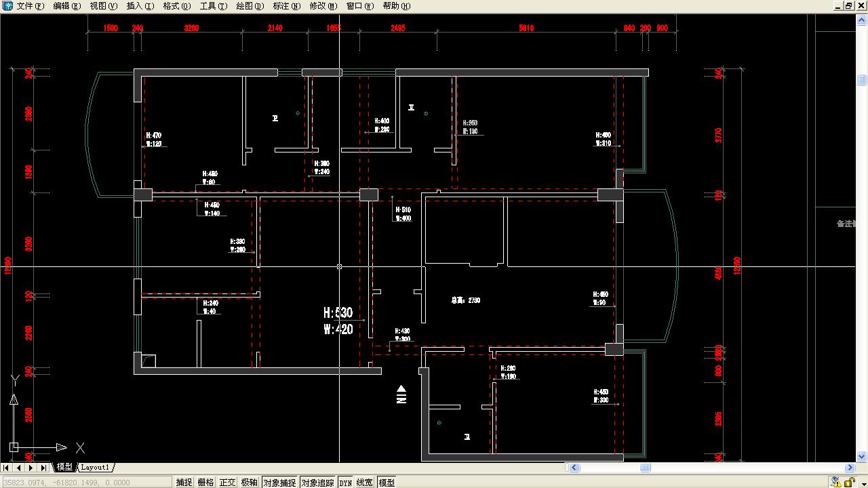
Task: Open the 格式(O) menu
Action: coord(177,6)
